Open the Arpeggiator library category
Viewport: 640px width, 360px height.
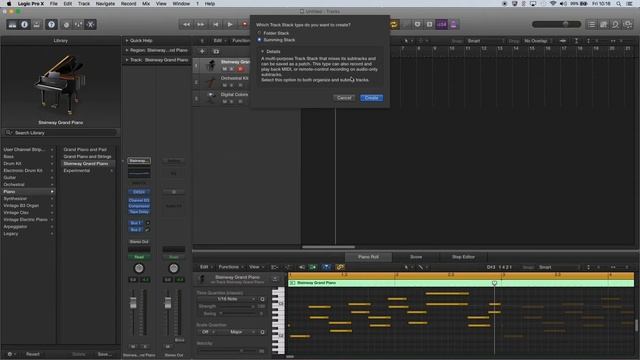pos(28,227)
